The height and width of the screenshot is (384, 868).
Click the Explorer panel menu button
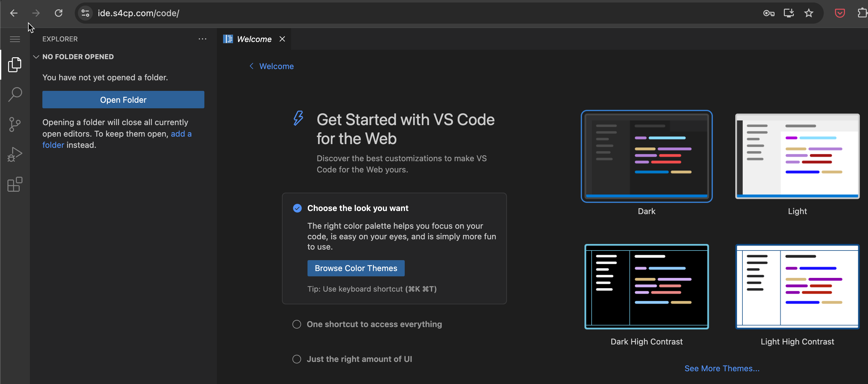(x=202, y=39)
